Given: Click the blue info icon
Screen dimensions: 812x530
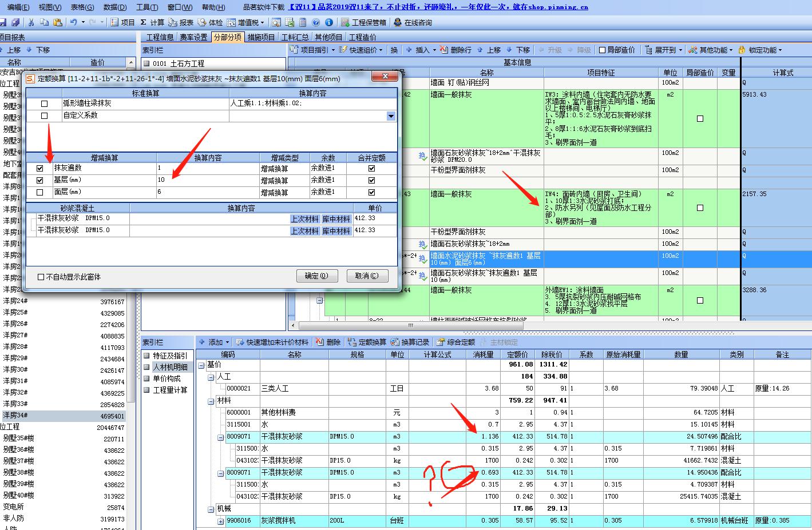Looking at the screenshot, I should coord(329,22).
